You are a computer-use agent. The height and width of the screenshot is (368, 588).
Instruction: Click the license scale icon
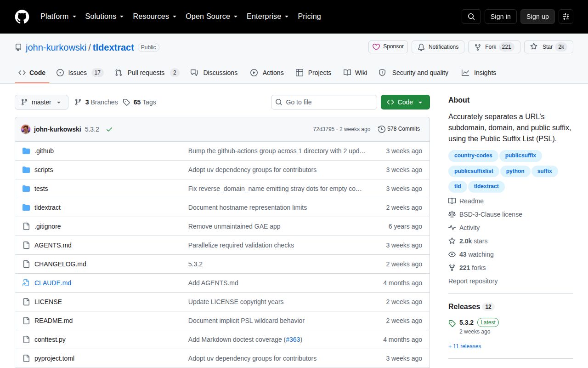[452, 214]
